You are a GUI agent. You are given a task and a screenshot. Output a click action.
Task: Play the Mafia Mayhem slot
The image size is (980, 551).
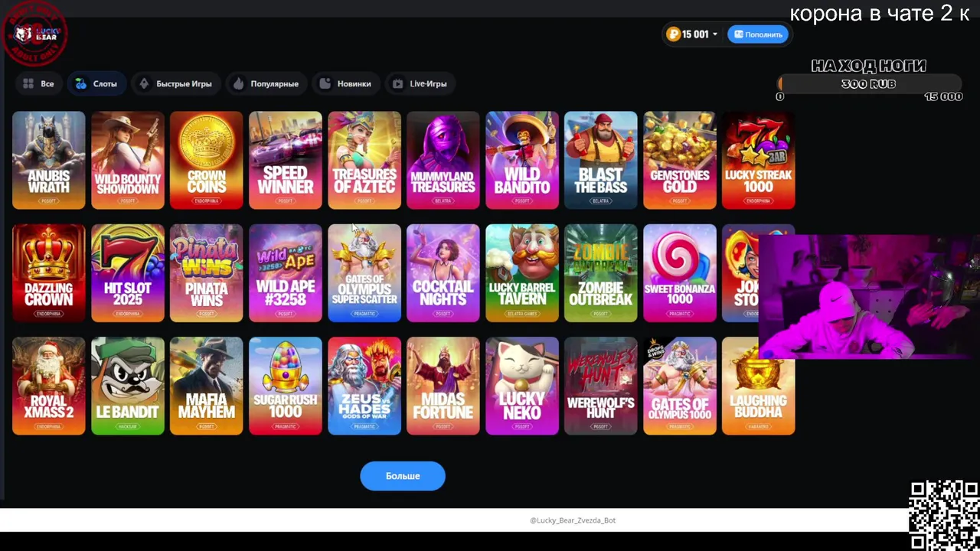[x=207, y=386]
